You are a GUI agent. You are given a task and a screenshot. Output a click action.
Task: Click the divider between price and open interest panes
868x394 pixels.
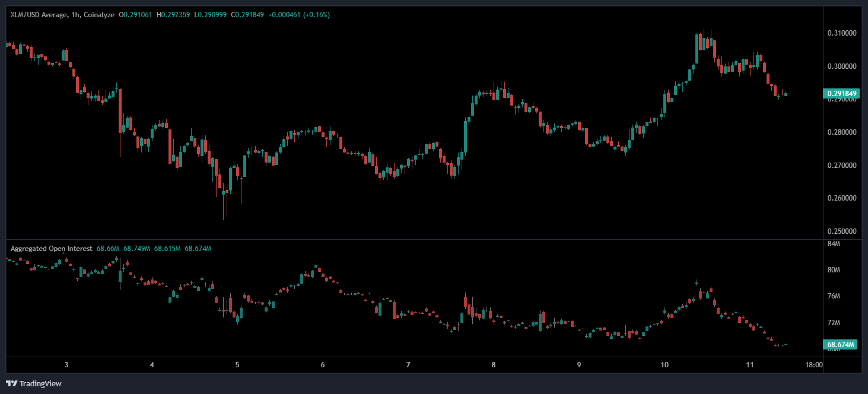415,240
